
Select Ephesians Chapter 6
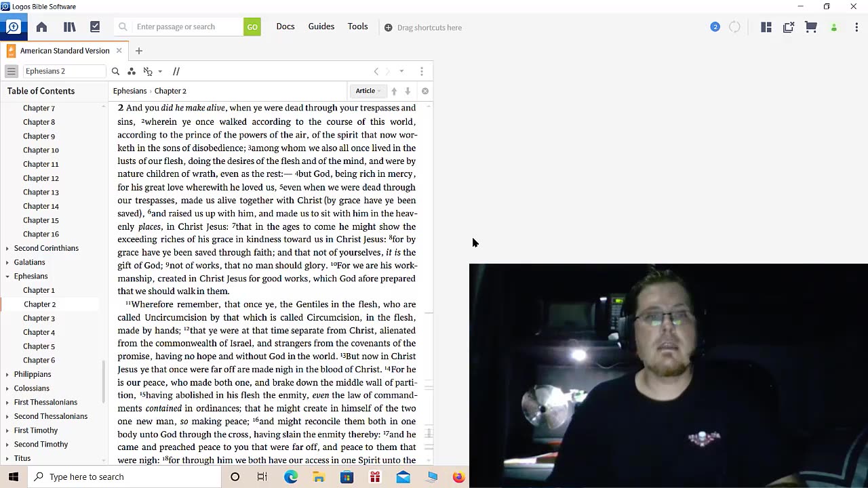[x=39, y=361]
